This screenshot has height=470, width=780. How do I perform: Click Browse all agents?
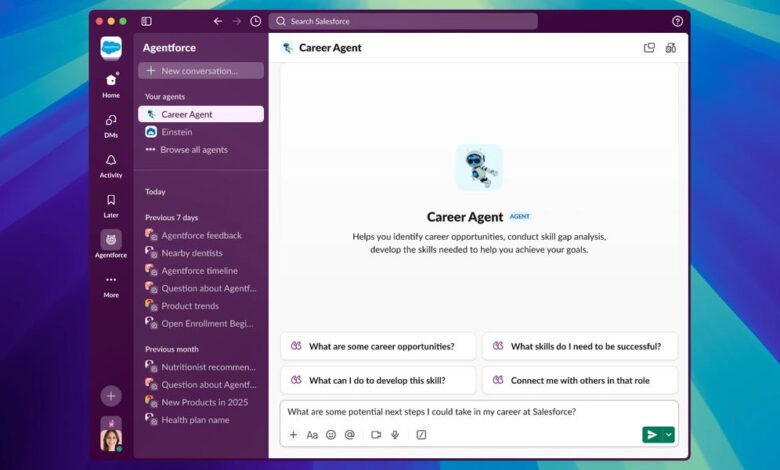[201, 150]
